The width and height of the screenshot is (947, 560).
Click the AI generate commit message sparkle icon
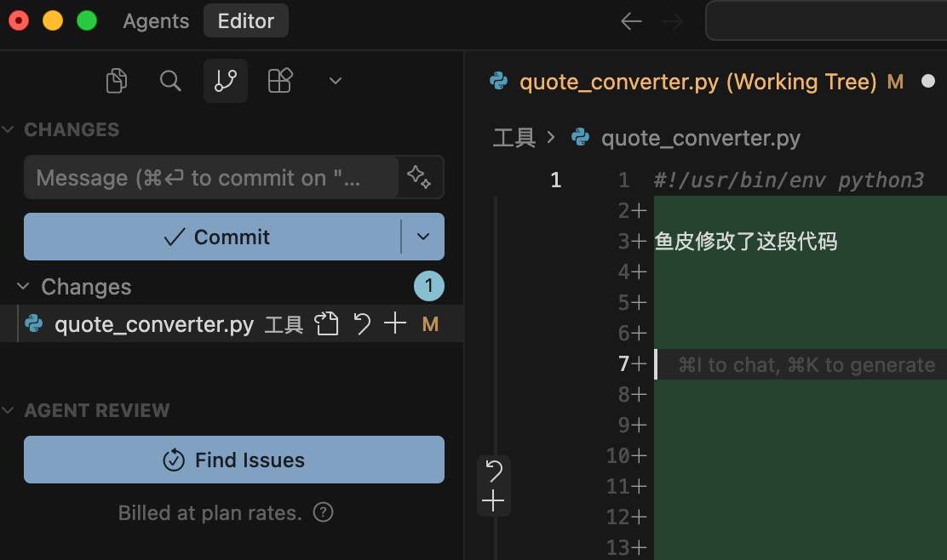point(418,177)
